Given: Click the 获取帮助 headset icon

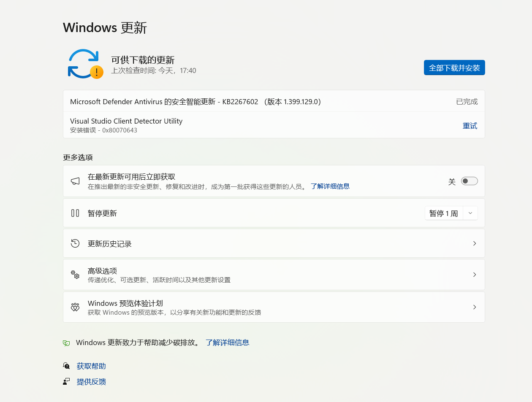Looking at the screenshot, I should click(66, 366).
